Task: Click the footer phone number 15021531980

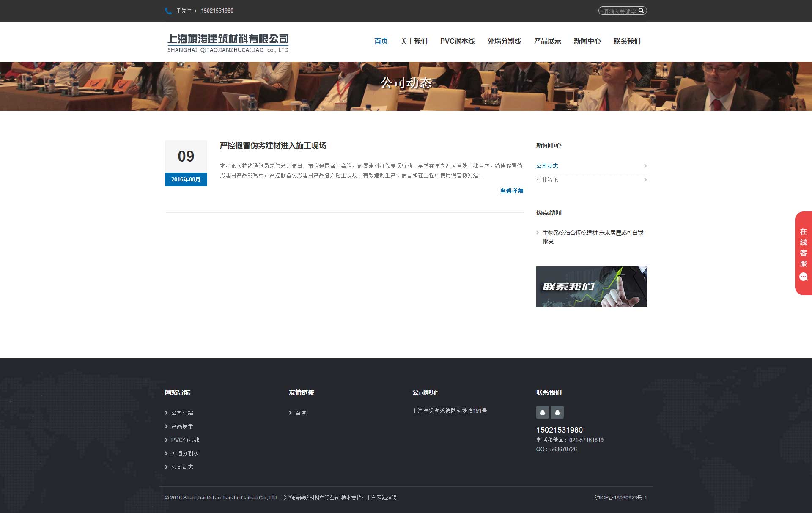Action: point(560,430)
